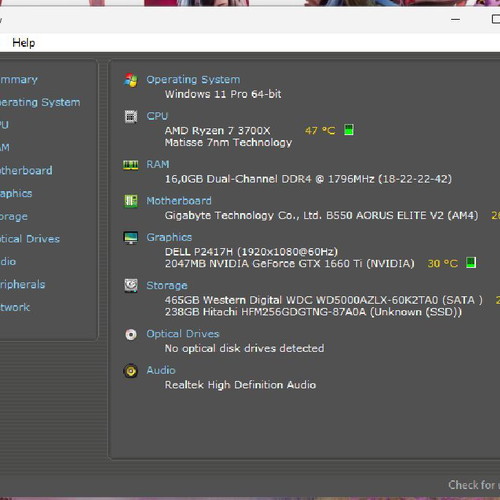Select Optical Drives in the sidebar
The image size is (500, 500).
30,239
